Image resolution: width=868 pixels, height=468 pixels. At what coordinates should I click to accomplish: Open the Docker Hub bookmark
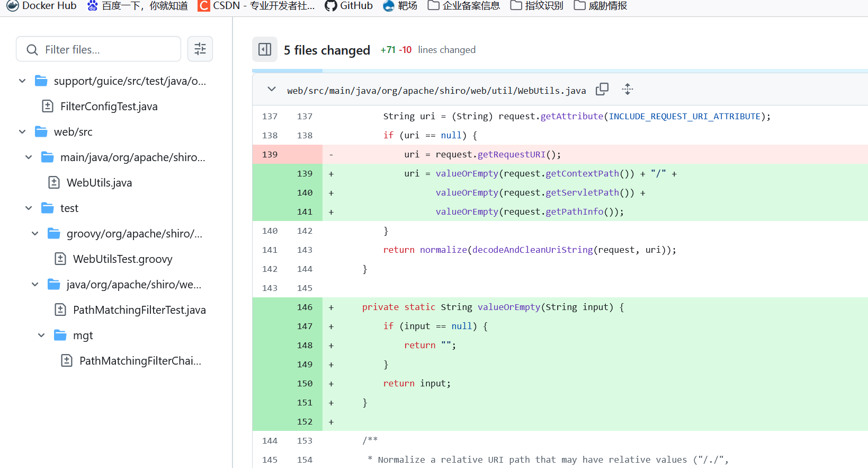pyautogui.click(x=41, y=5)
